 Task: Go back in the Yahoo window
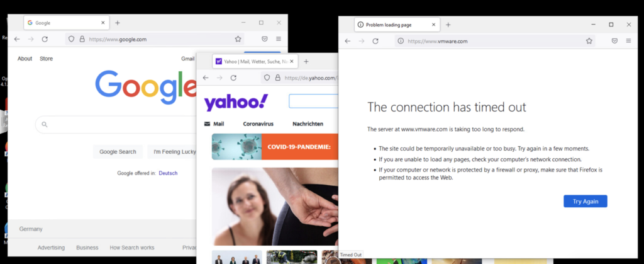pyautogui.click(x=206, y=77)
